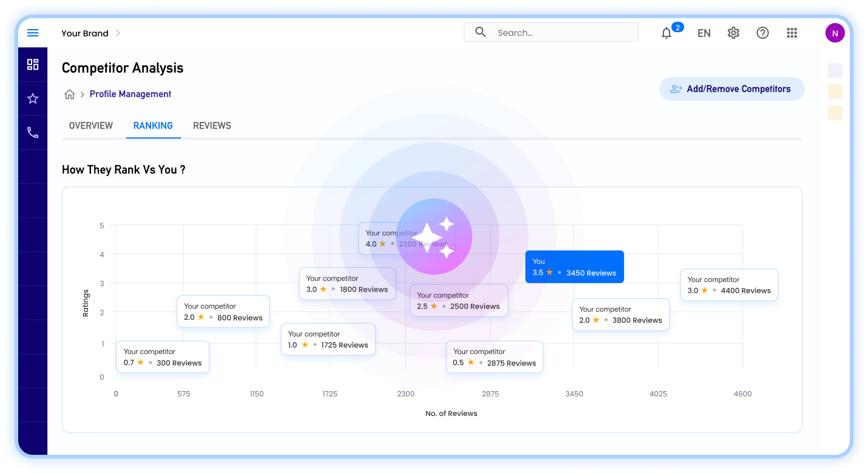
Task: Expand the Your Brand chevron
Action: click(x=118, y=33)
